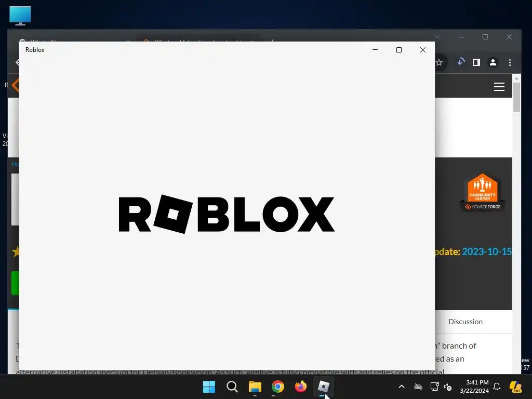
Task: Open the Windows Start menu
Action: click(x=209, y=387)
